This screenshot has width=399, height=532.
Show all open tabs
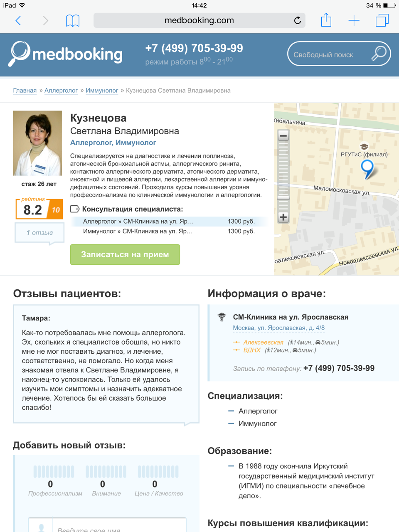(382, 20)
